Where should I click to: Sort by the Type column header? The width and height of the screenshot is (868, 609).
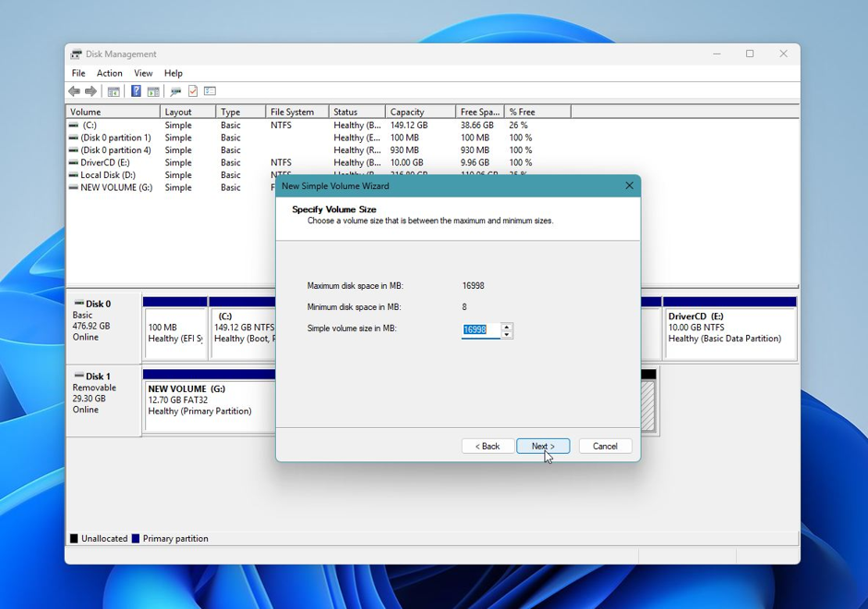(240, 112)
